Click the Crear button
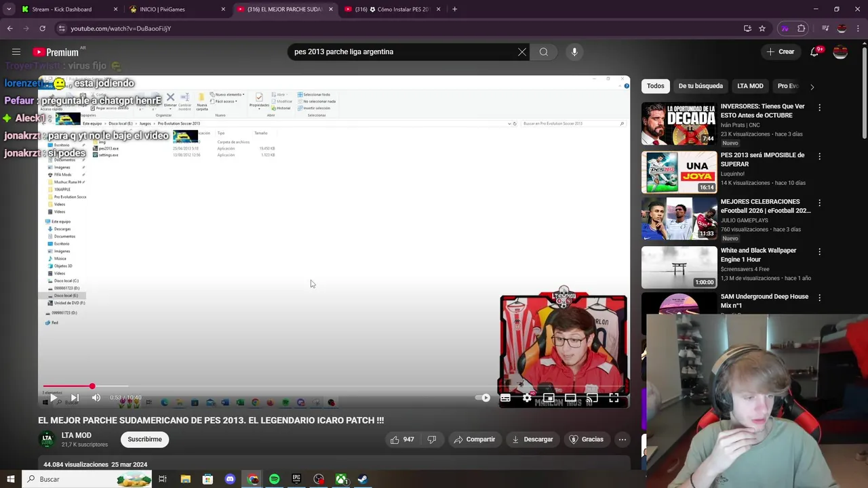This screenshot has width=868, height=488. click(x=781, y=52)
